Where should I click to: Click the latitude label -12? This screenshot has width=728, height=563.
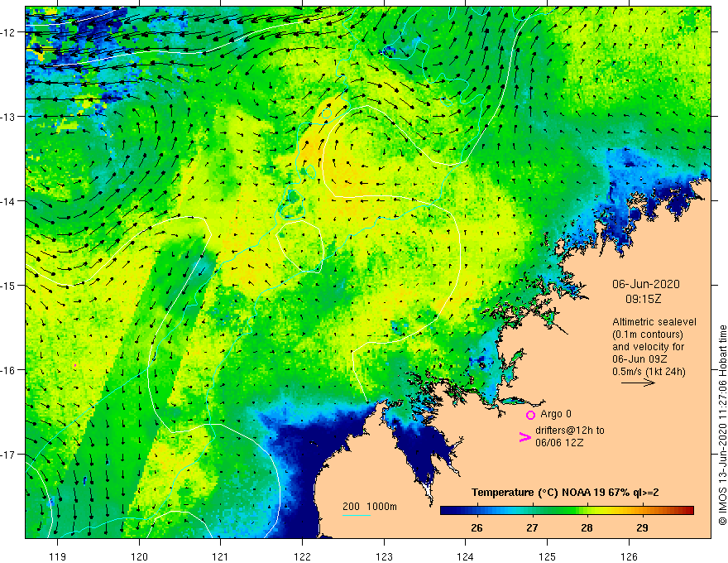pos(9,32)
